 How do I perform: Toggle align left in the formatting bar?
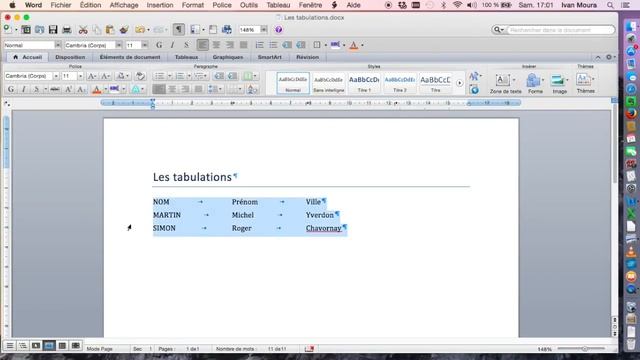point(202,45)
